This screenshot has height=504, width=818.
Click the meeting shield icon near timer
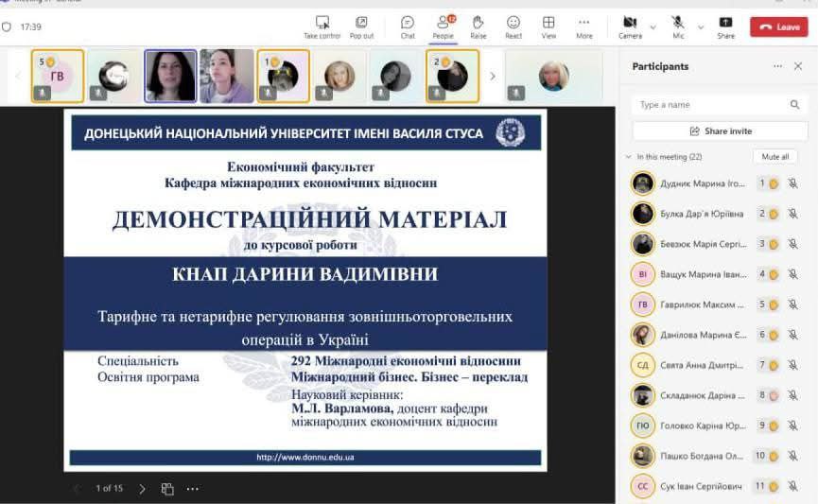7,26
